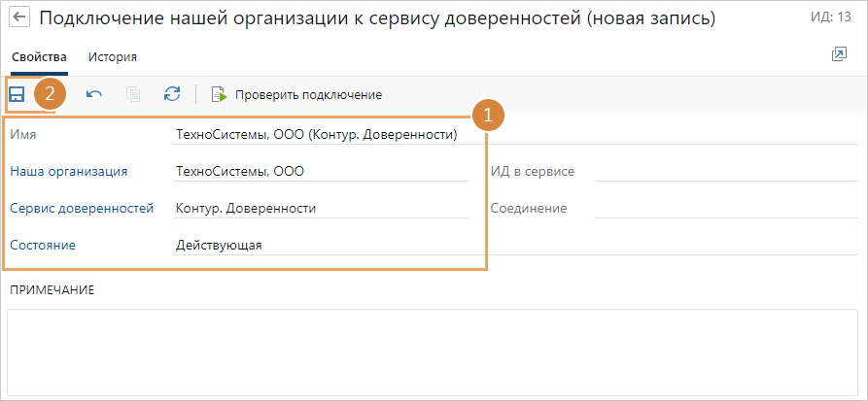Expand the Сервис доверенностей value field
Screen dimensions: 868x401
(x=321, y=208)
